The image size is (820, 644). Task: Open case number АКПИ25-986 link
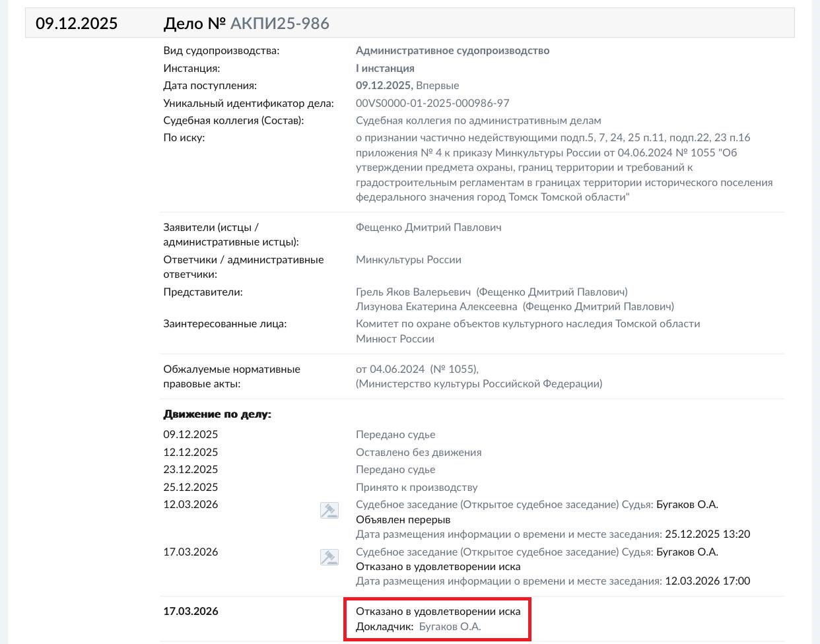tap(279, 24)
